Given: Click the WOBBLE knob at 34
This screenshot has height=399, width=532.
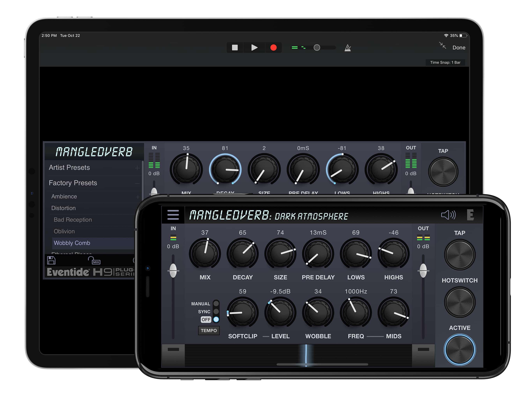Looking at the screenshot, I should [x=318, y=312].
